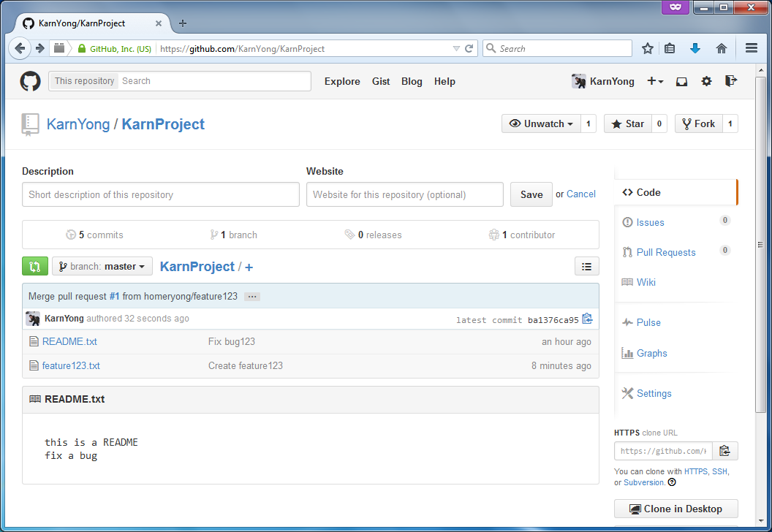
Task: Open the Explore menu item
Action: (x=342, y=82)
